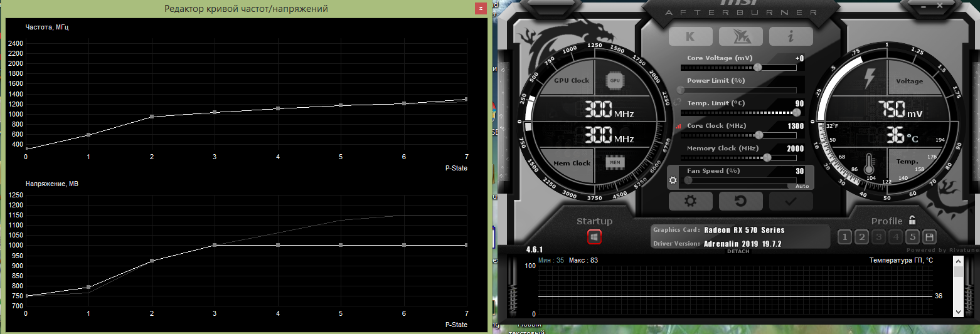Select voltage curve point at P-State 7
The width and height of the screenshot is (980, 334).
[x=466, y=245]
